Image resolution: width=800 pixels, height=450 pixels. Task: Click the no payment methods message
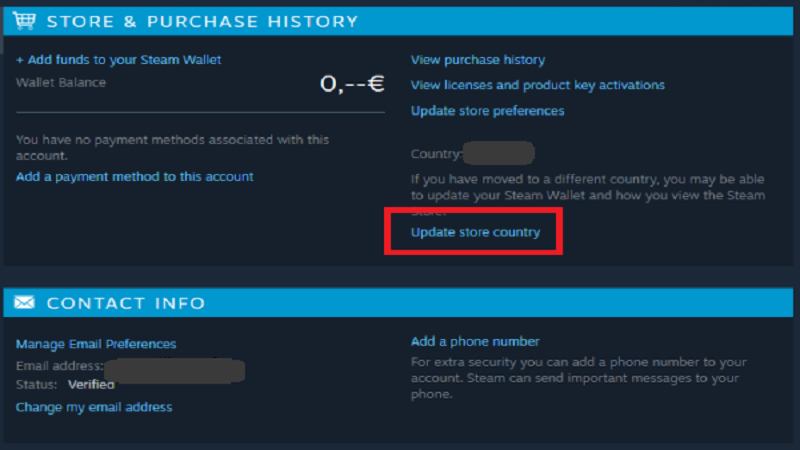pos(172,147)
